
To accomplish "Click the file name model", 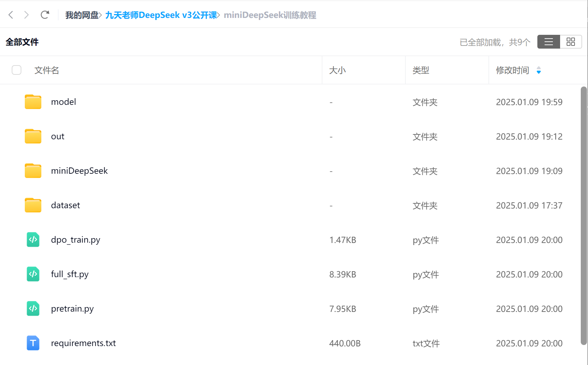I will coord(63,102).
